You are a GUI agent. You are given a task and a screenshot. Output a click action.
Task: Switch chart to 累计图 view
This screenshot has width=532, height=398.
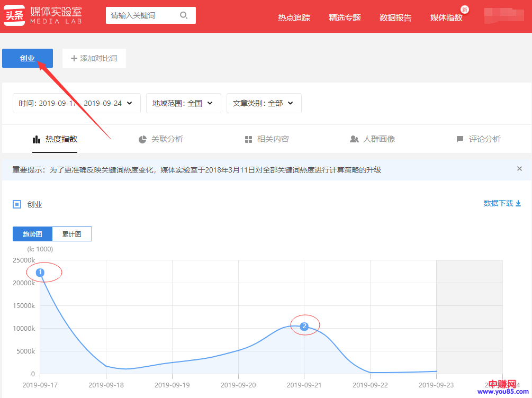coord(72,234)
